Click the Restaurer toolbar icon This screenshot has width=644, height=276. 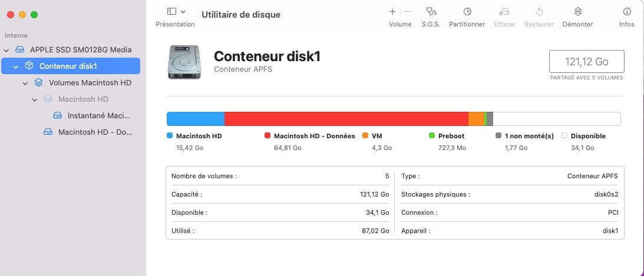(539, 12)
